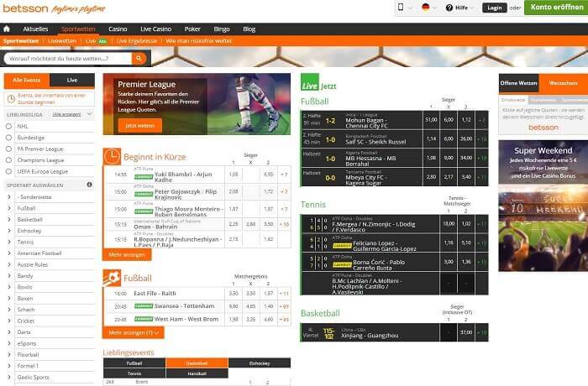The height and width of the screenshot is (386, 588).
Task: Select Champions League radio button
Action: coord(8,160)
